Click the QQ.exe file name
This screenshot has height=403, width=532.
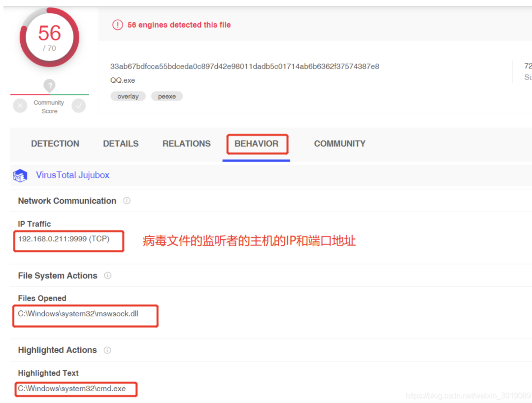[x=123, y=80]
